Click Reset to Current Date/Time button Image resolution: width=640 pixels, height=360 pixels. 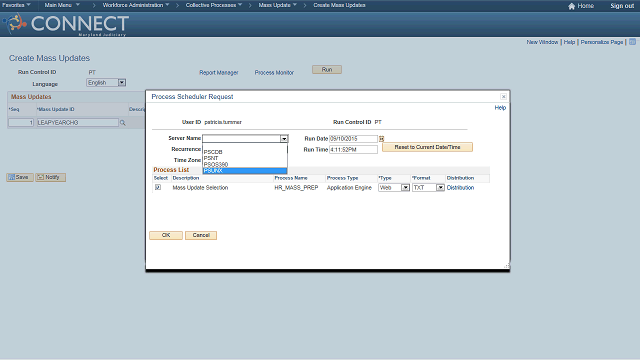pos(427,147)
